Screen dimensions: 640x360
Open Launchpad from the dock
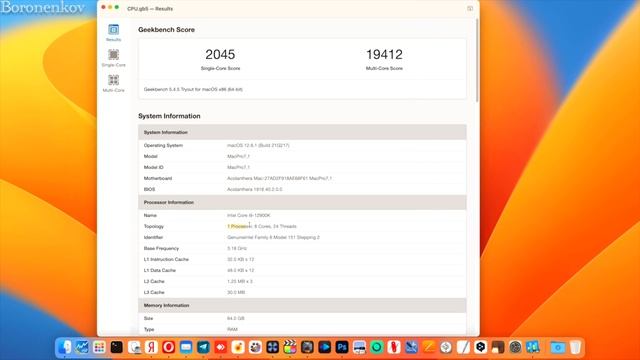99,347
